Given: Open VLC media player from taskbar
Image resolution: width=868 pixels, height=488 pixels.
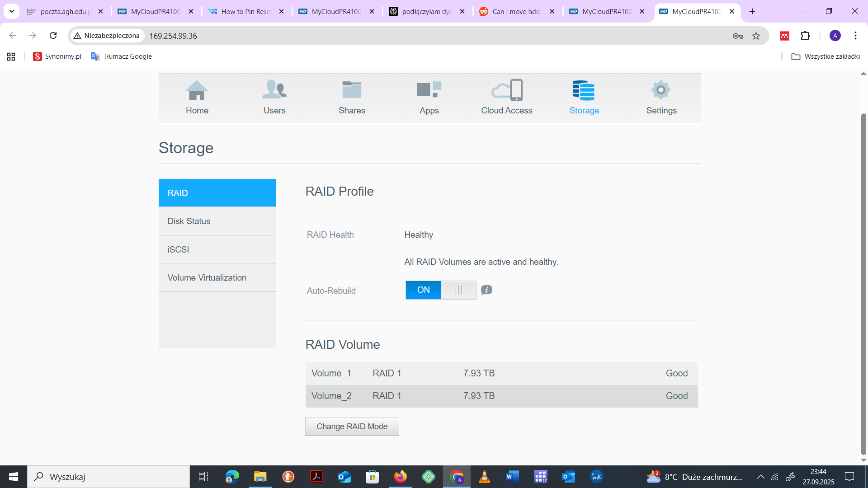Looking at the screenshot, I should (x=484, y=477).
